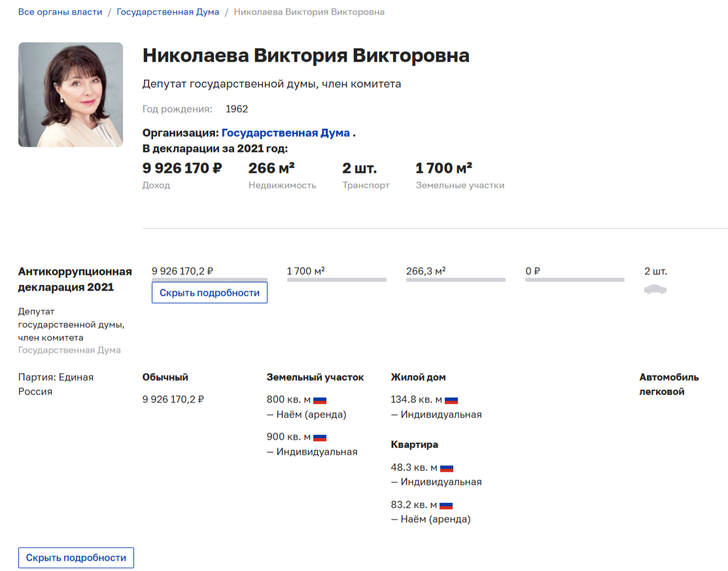Click the heading name "Николаева Виктория Викторовна"
Screen dimensions: 728x571
[x=306, y=56]
